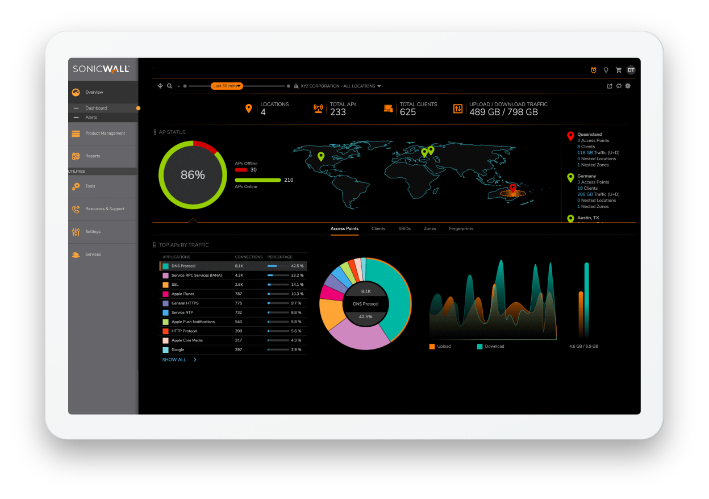
Task: Select Alerts under Overview
Action: coord(91,117)
